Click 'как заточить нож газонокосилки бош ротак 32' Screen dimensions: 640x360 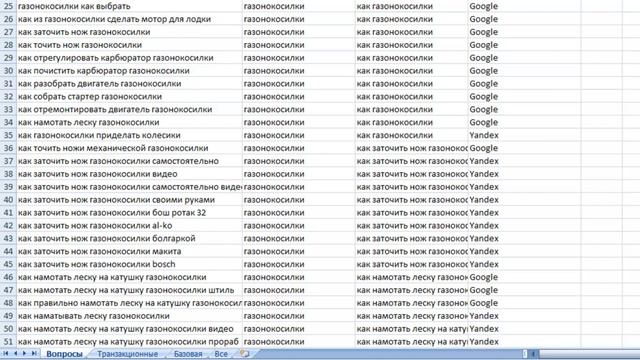pos(129,213)
